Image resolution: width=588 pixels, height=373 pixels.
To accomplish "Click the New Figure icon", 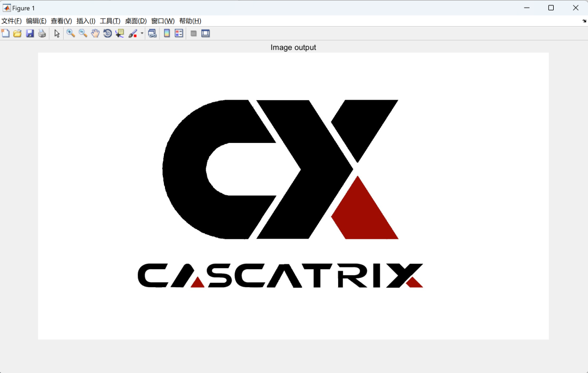I will [x=5, y=33].
